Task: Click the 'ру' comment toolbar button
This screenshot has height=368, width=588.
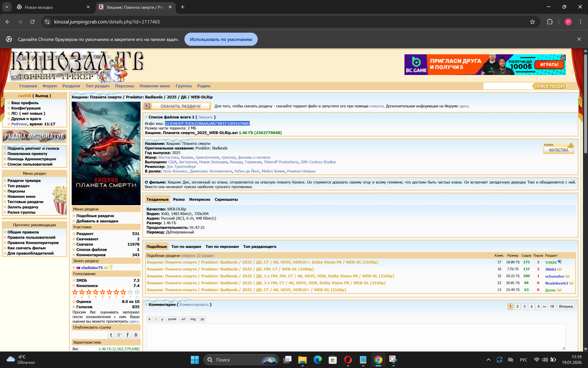Action: click(x=202, y=319)
